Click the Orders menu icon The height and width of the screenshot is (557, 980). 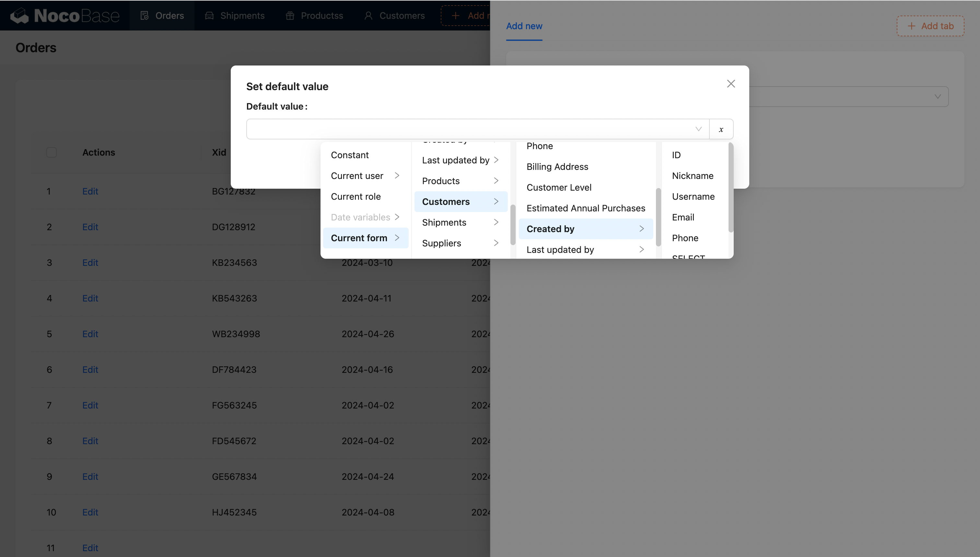tap(144, 16)
